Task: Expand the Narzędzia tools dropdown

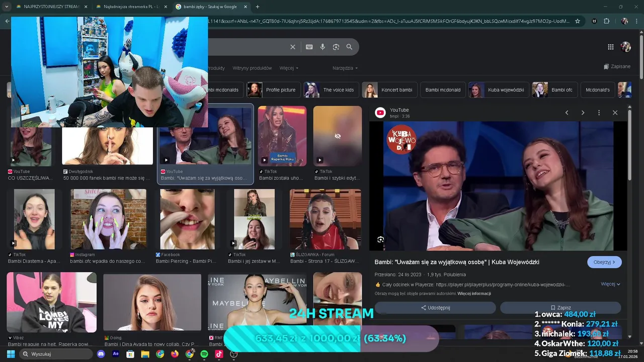Action: pyautogui.click(x=345, y=68)
